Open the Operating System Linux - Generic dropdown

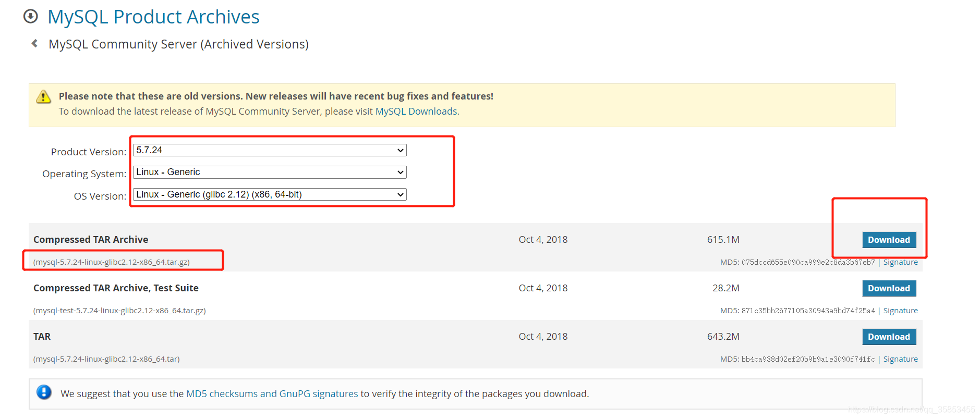click(270, 172)
